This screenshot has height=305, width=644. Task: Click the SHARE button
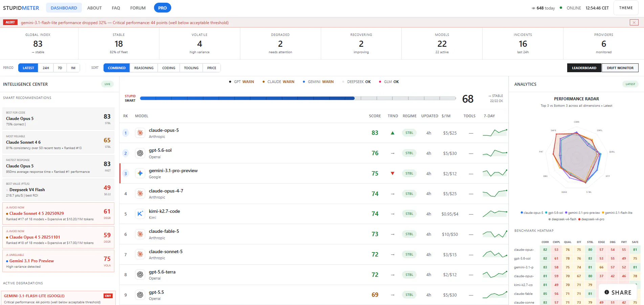point(618,292)
